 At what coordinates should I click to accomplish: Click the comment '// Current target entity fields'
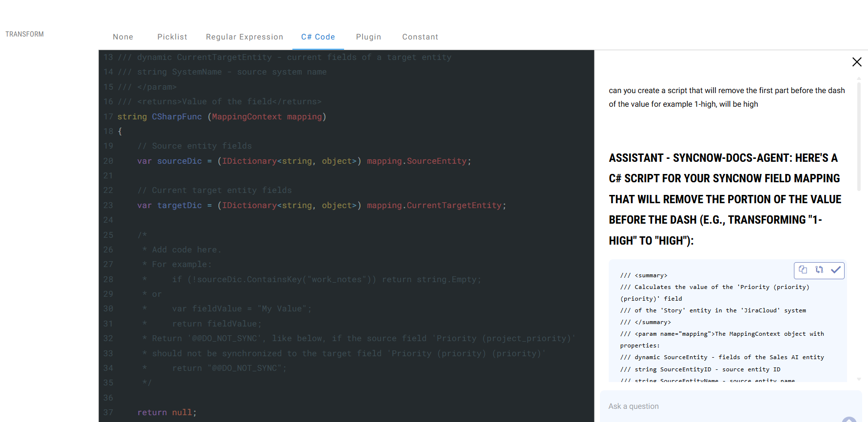click(214, 190)
